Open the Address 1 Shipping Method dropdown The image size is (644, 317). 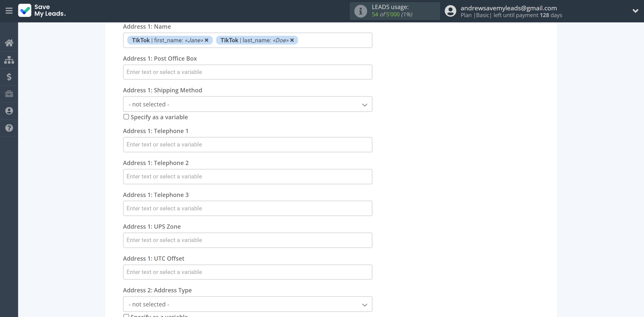coord(248,104)
